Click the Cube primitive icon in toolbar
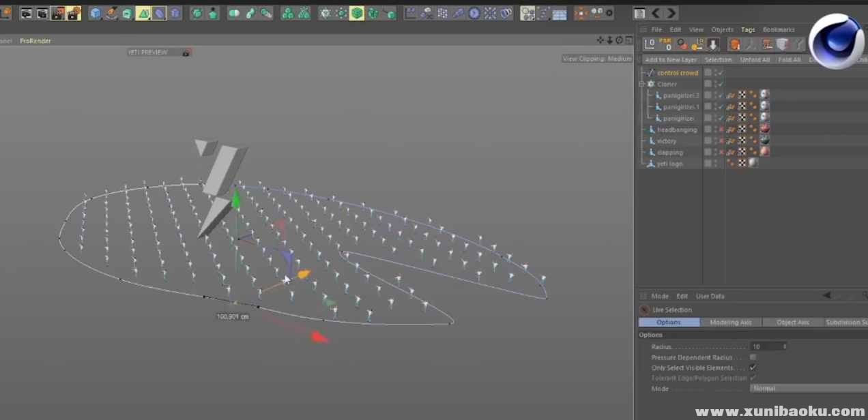The height and width of the screenshot is (420, 868). point(96,13)
